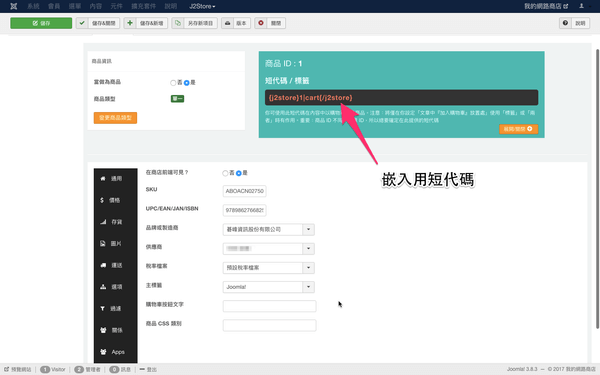Viewport: 600px width, 375px height.
Task: Click the 登出 logout link
Action: [x=148, y=369]
